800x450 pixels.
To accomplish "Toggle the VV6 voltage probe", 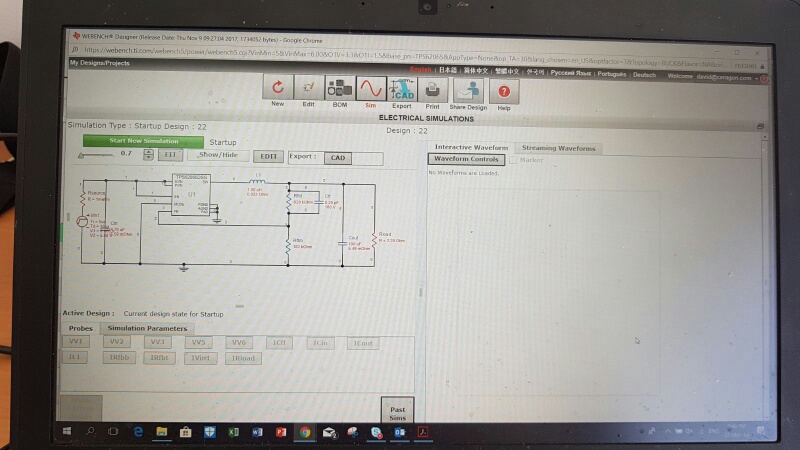I will click(x=239, y=342).
